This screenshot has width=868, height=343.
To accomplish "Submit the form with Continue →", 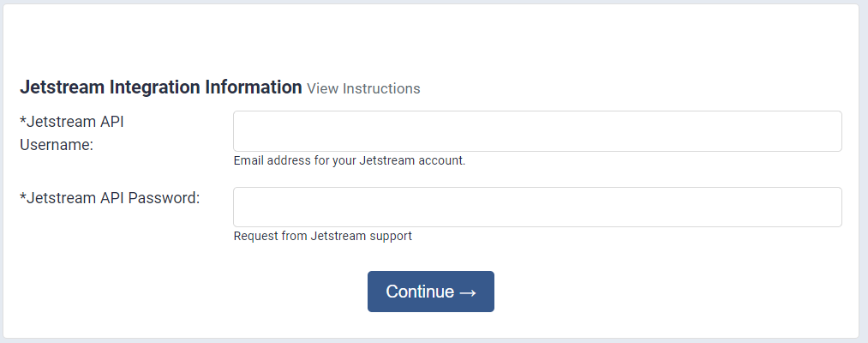I will (431, 292).
